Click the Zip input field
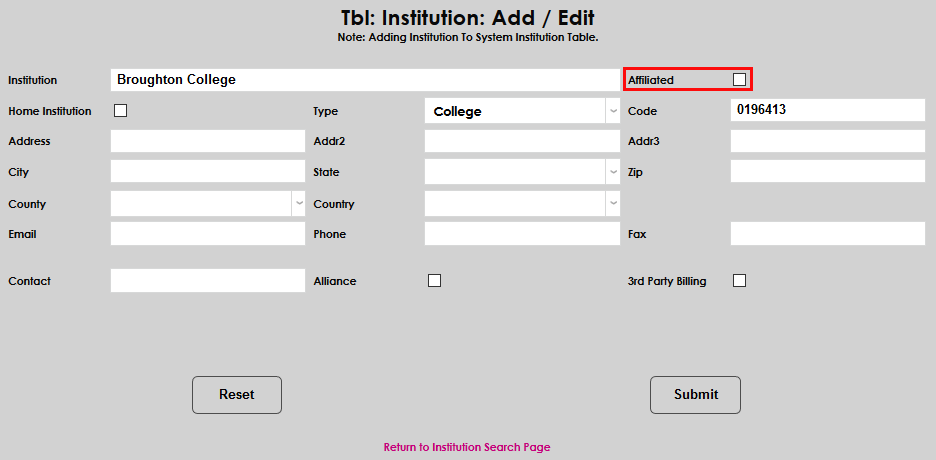The width and height of the screenshot is (936, 460). coord(828,172)
